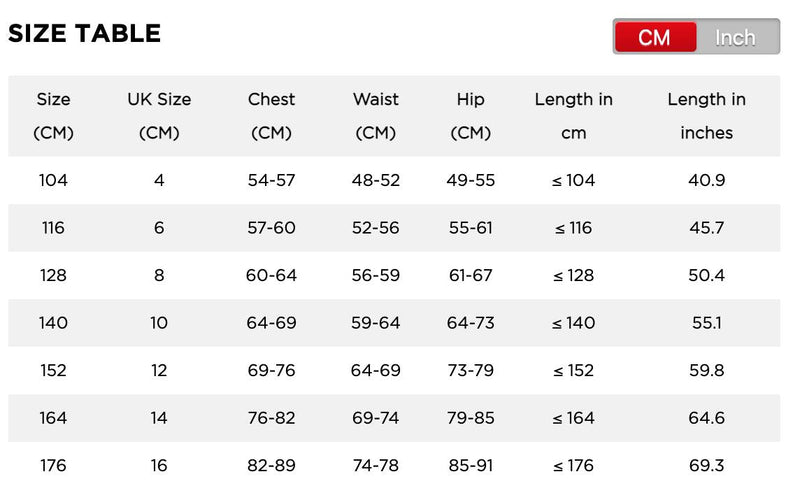Select the UK Size column header

coord(159,116)
